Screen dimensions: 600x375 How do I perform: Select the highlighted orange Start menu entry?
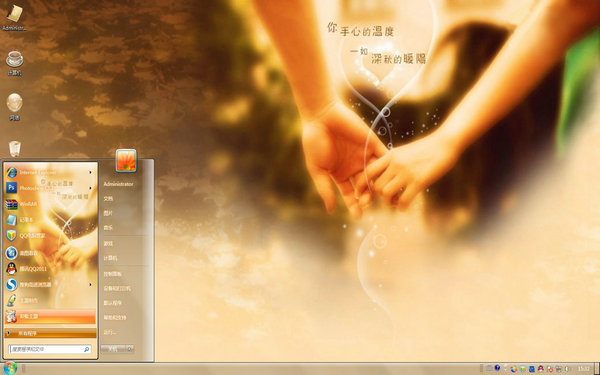(50, 316)
